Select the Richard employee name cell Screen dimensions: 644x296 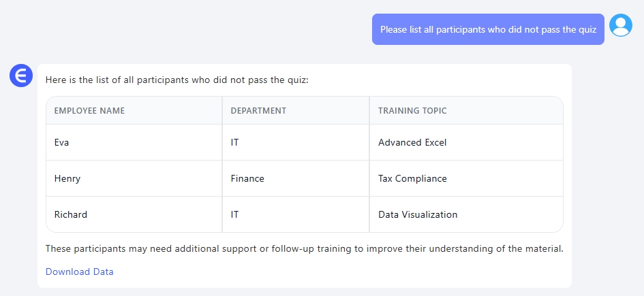pos(71,214)
